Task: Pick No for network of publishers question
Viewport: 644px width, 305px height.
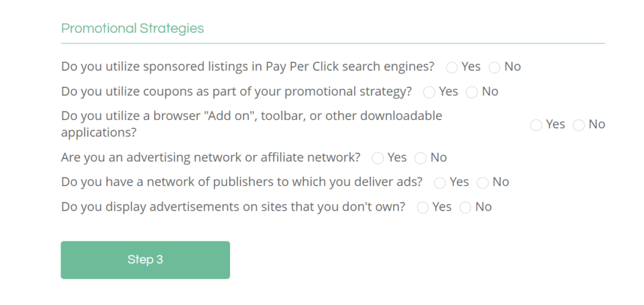Action: tap(482, 182)
